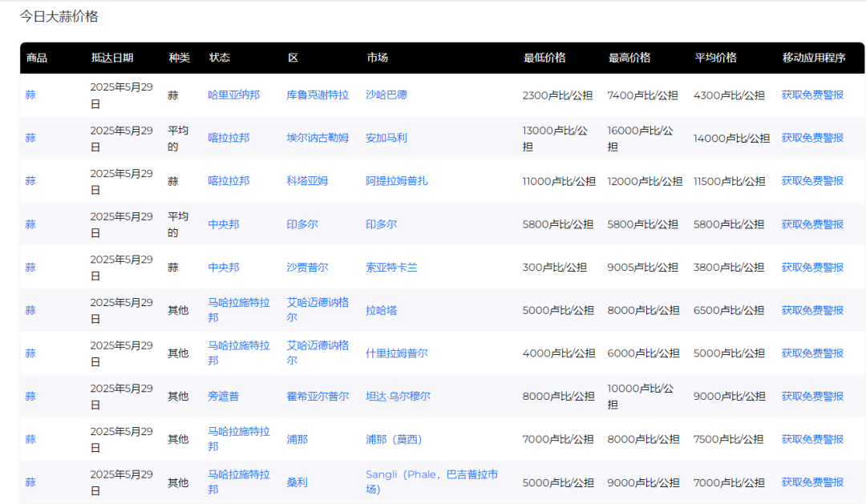Open 艾哈迈德讷格尔 district link in the 拉哈塔 row
This screenshot has height=504, width=866.
click(318, 310)
